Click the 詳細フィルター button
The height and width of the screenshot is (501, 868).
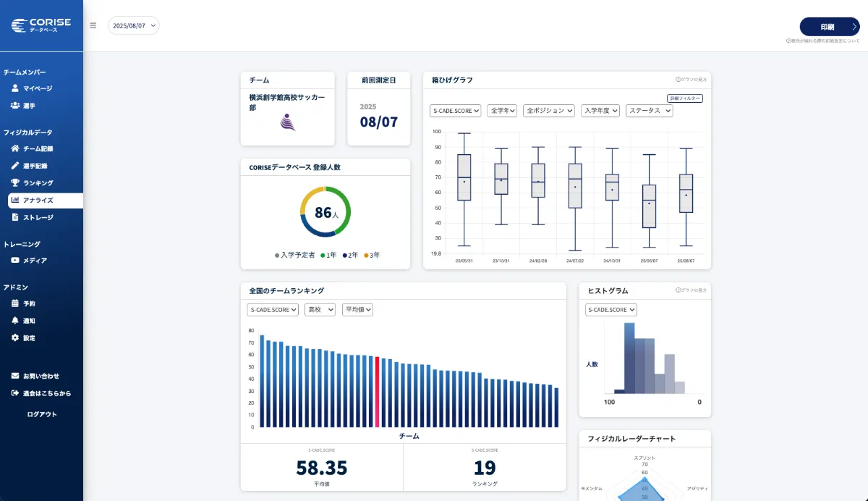[684, 98]
